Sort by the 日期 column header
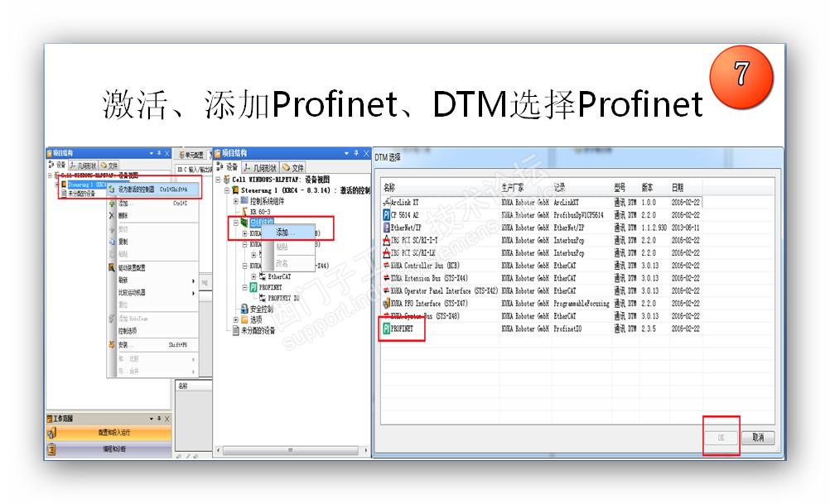830x504 pixels. [x=678, y=188]
